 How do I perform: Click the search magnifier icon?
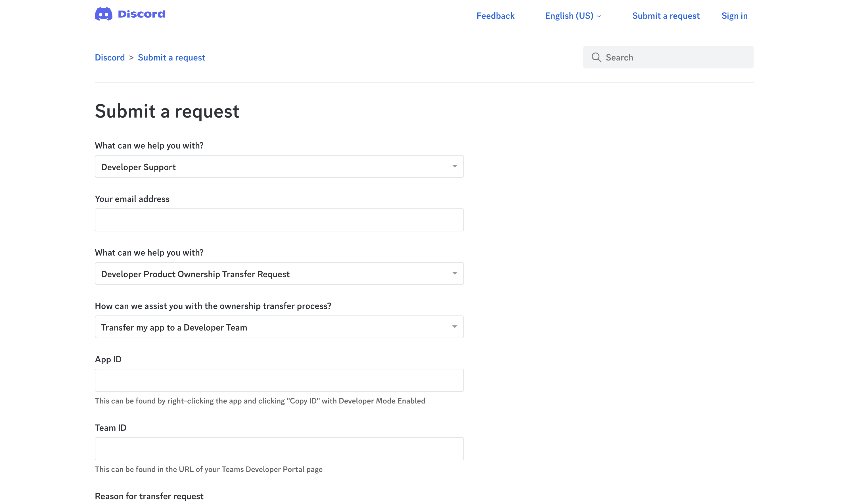point(596,57)
